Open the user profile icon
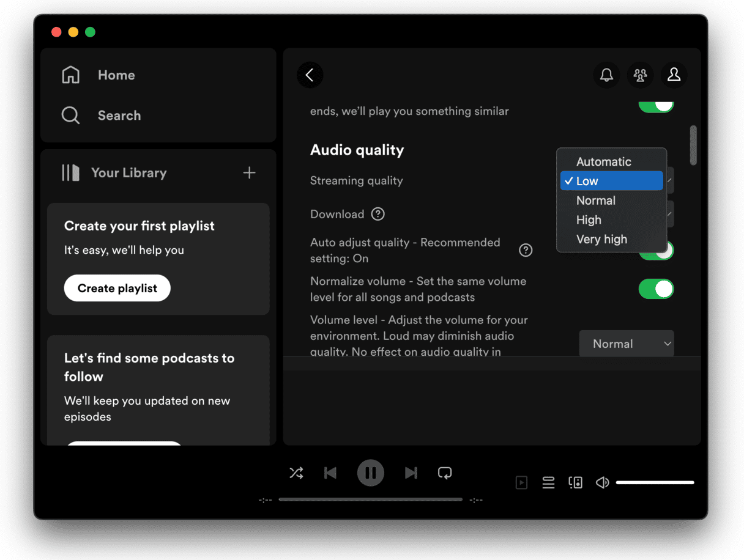The height and width of the screenshot is (560, 744). coord(674,75)
